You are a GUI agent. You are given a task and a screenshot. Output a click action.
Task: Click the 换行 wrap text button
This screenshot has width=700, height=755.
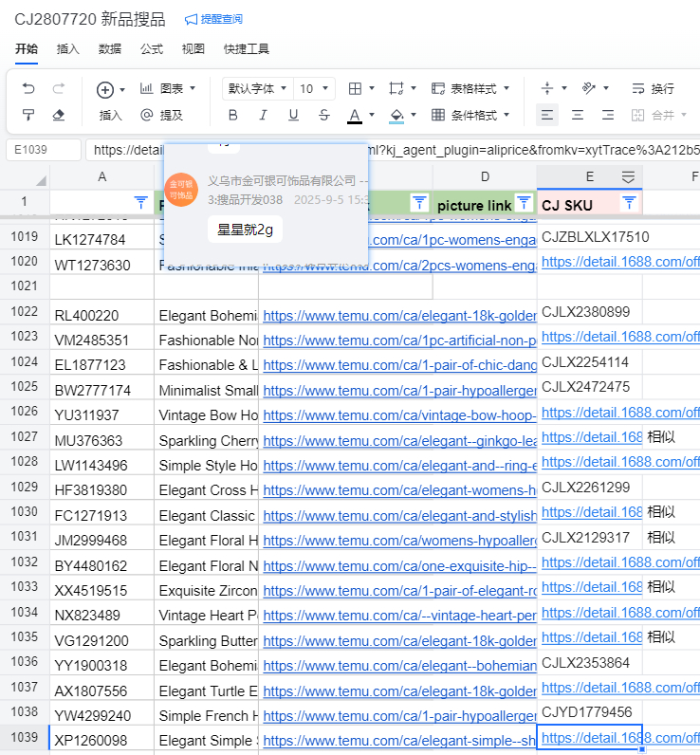(654, 89)
